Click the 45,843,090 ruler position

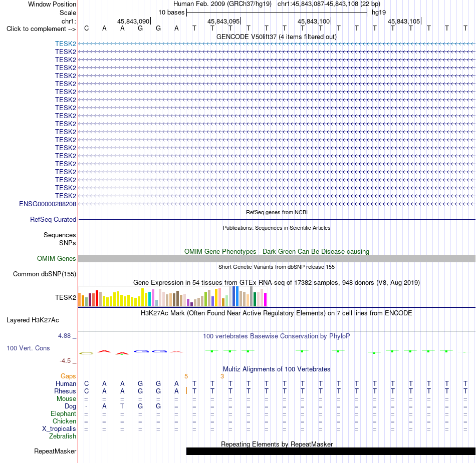click(x=134, y=21)
